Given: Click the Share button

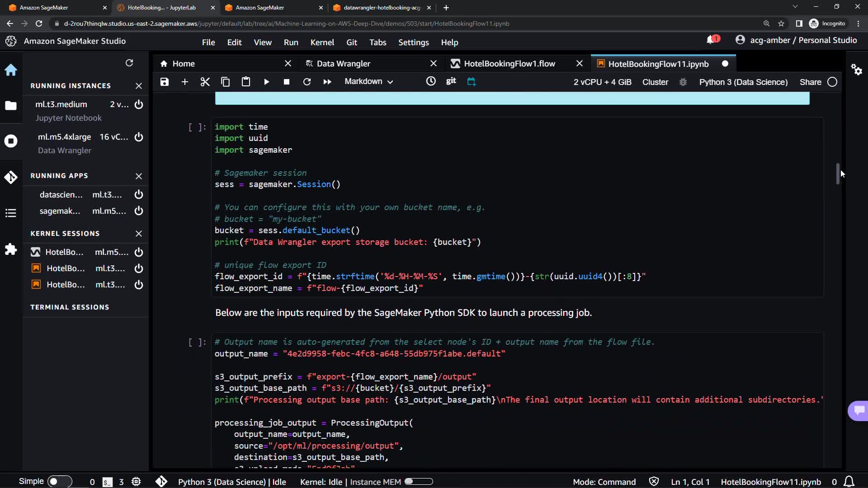Looking at the screenshot, I should point(810,82).
